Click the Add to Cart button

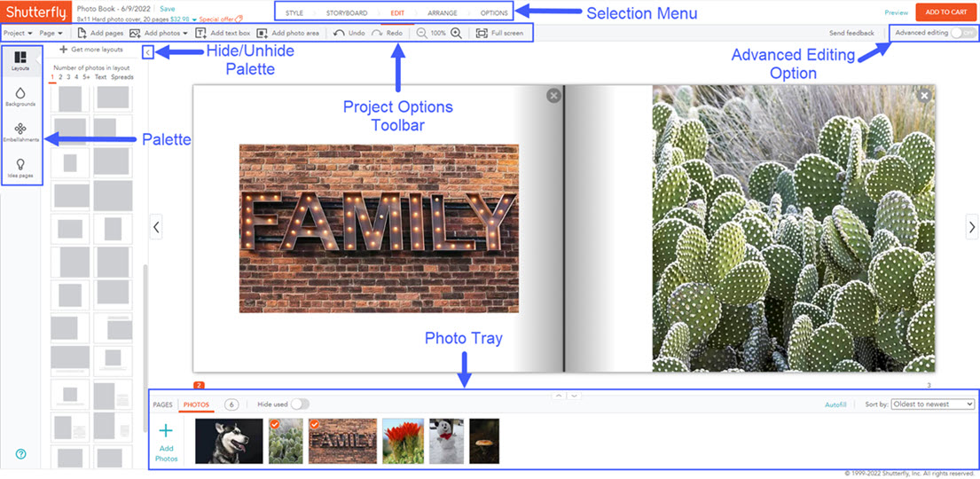(945, 12)
